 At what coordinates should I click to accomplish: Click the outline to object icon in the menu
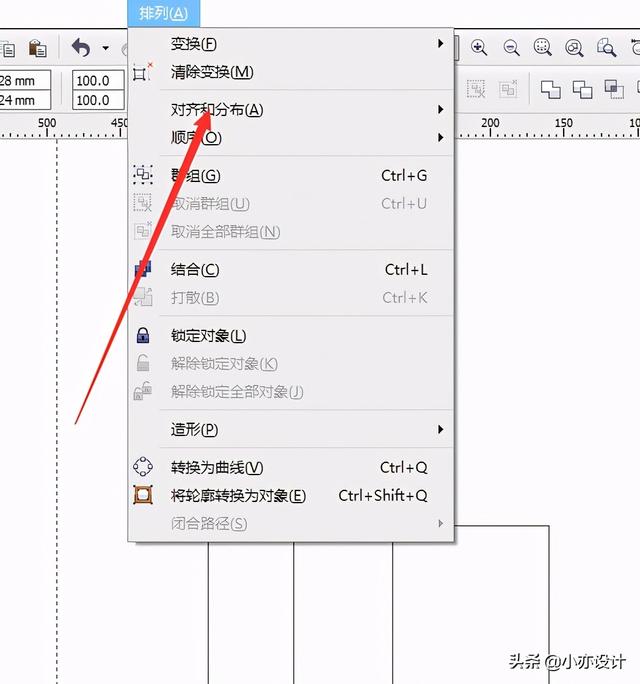tap(143, 495)
